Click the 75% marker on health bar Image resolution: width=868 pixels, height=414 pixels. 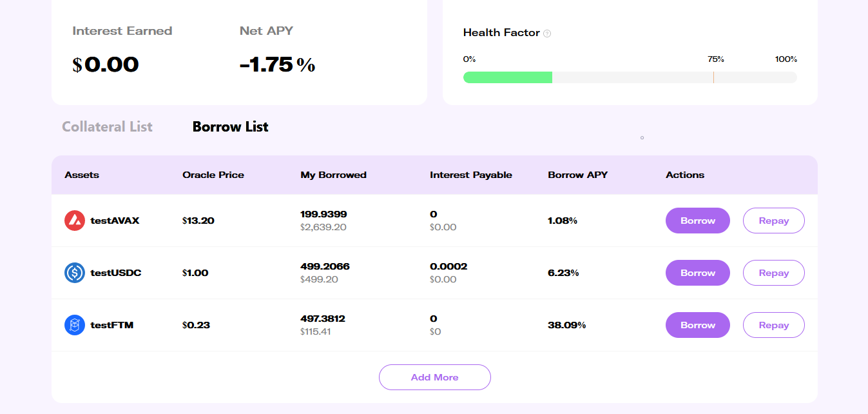click(713, 77)
